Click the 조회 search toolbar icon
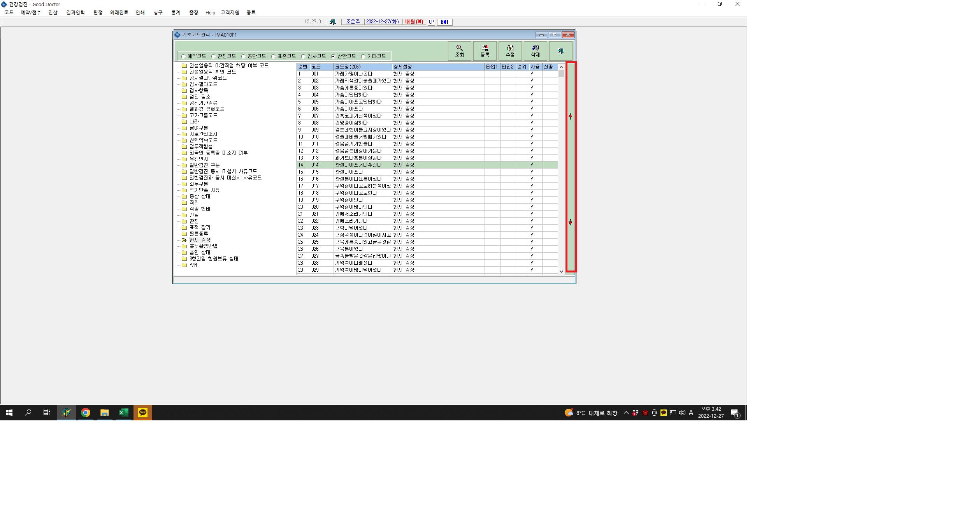This screenshot has width=980, height=506. [x=459, y=51]
